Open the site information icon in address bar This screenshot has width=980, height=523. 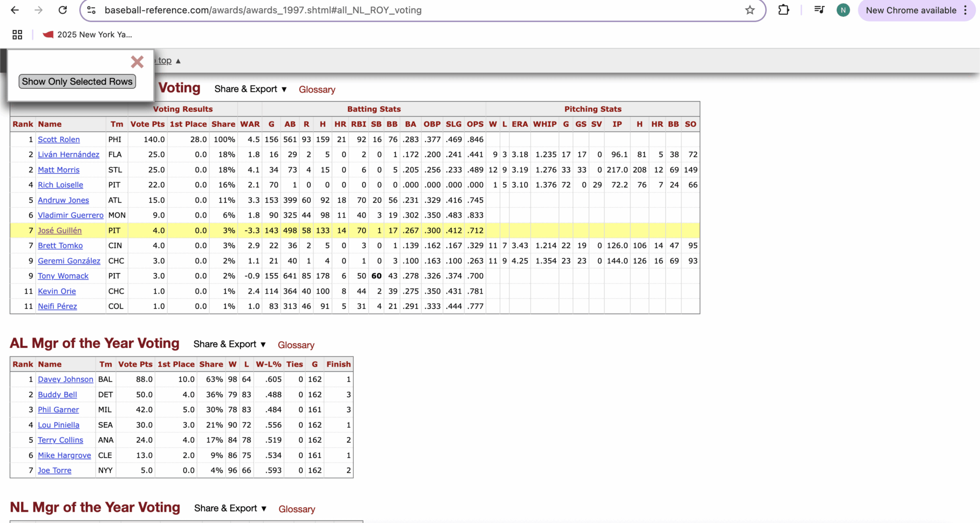(x=91, y=10)
